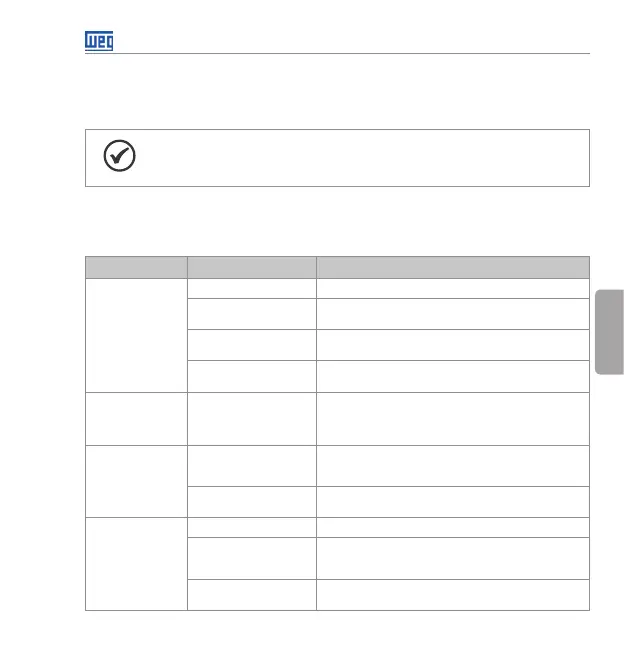Viewport: 624px width, 669px height.
Task: Select the gray side tab on right edge
Action: tap(609, 330)
